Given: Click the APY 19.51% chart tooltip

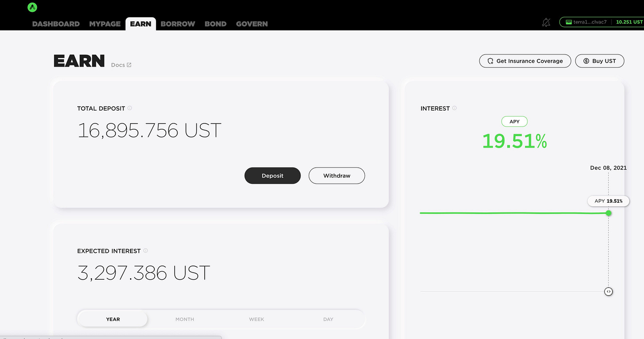Looking at the screenshot, I should [608, 201].
